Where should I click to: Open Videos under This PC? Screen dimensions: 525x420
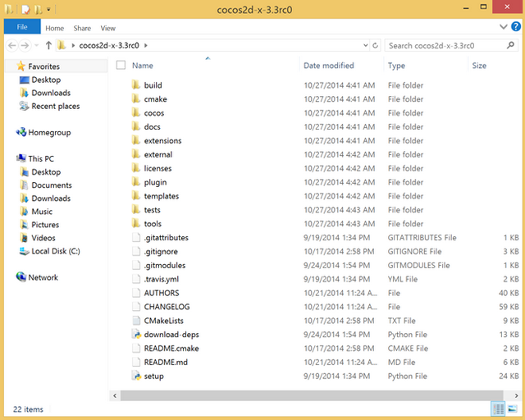tap(43, 238)
